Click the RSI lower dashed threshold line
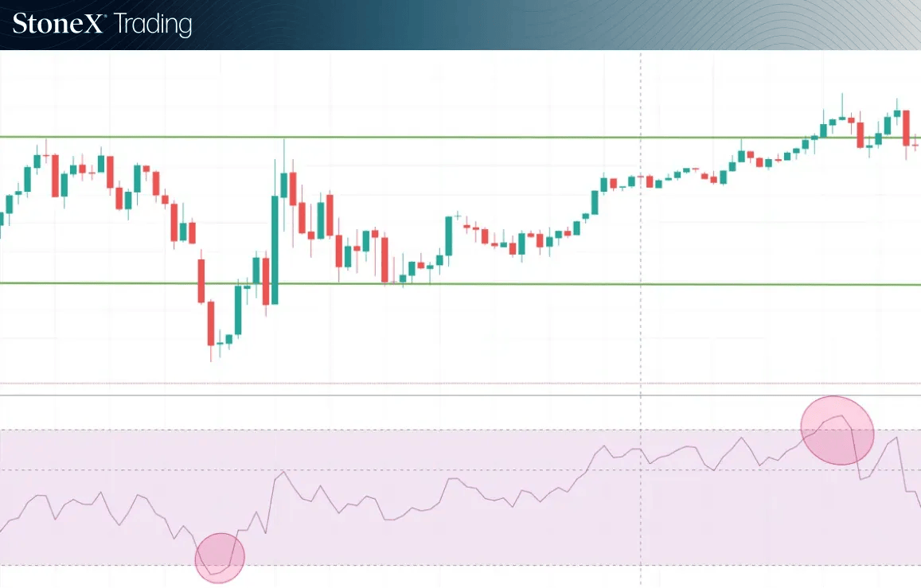Image resolution: width=921 pixels, height=588 pixels. click(x=460, y=566)
